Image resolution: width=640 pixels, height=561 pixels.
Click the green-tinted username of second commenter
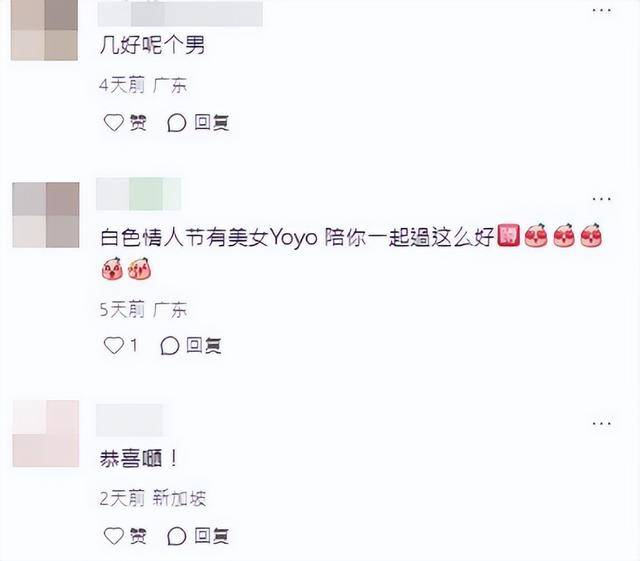pyautogui.click(x=138, y=194)
